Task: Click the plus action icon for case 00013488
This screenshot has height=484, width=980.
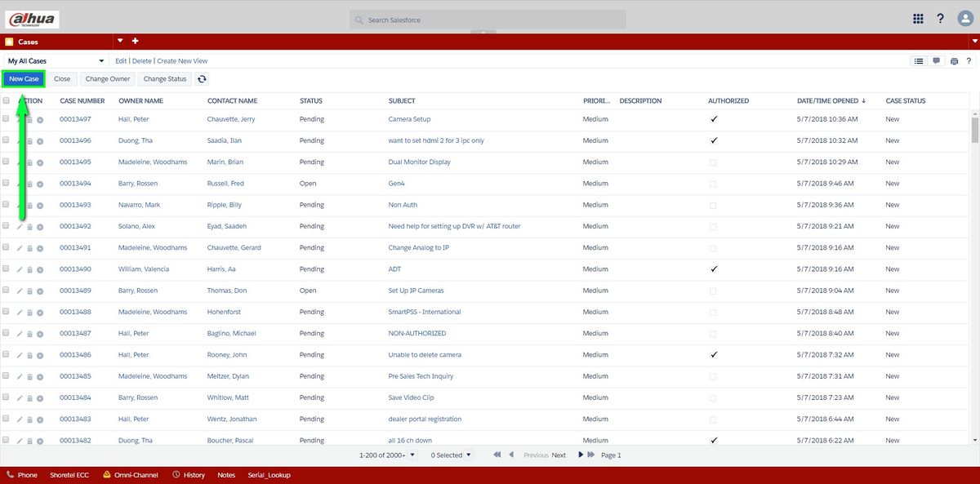Action: [40, 312]
